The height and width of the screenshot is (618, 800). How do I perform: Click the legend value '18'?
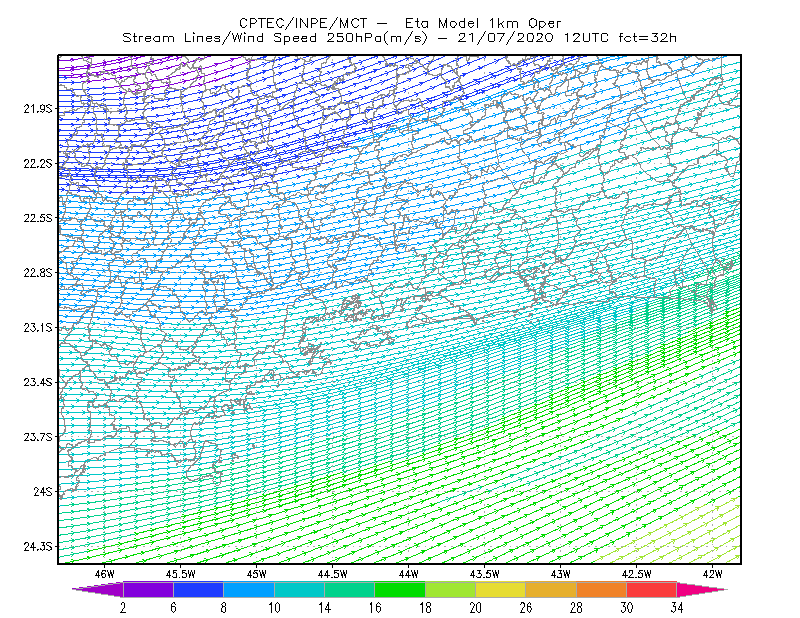(425, 608)
